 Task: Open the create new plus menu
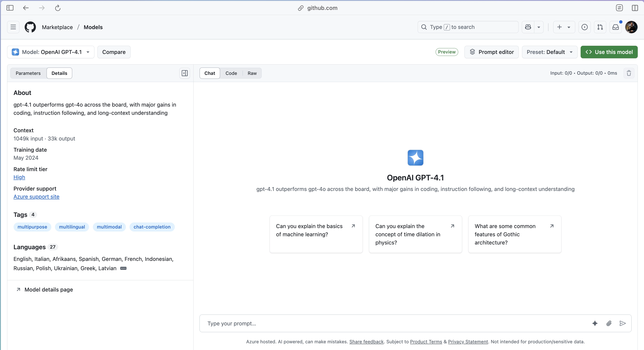tap(564, 27)
